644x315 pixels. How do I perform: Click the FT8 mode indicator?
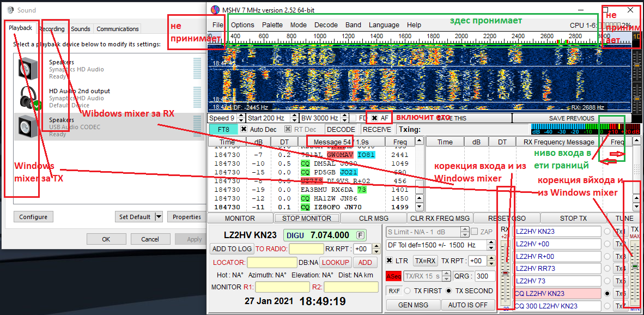coord(223,130)
